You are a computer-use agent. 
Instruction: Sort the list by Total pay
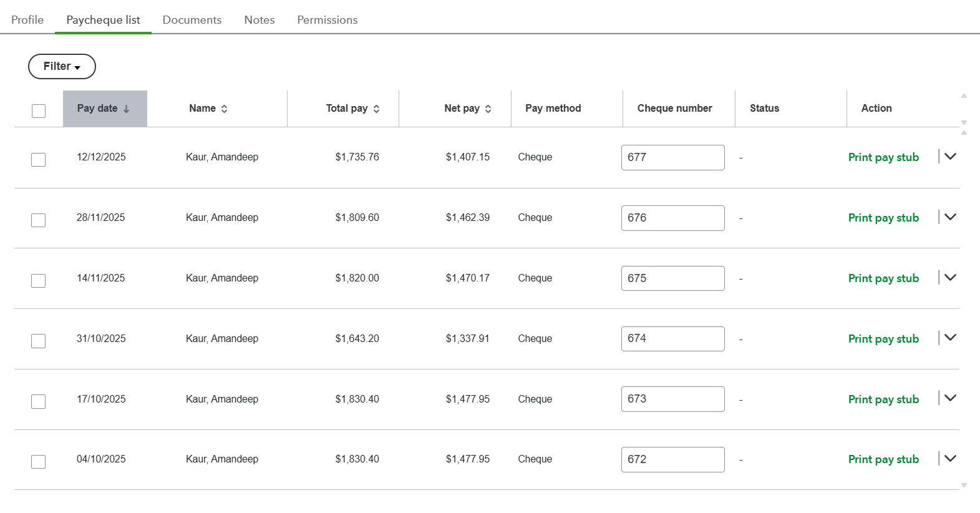tap(376, 109)
